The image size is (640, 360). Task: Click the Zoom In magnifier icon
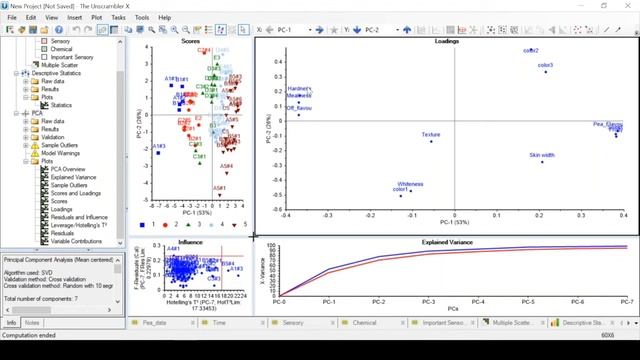[174, 30]
